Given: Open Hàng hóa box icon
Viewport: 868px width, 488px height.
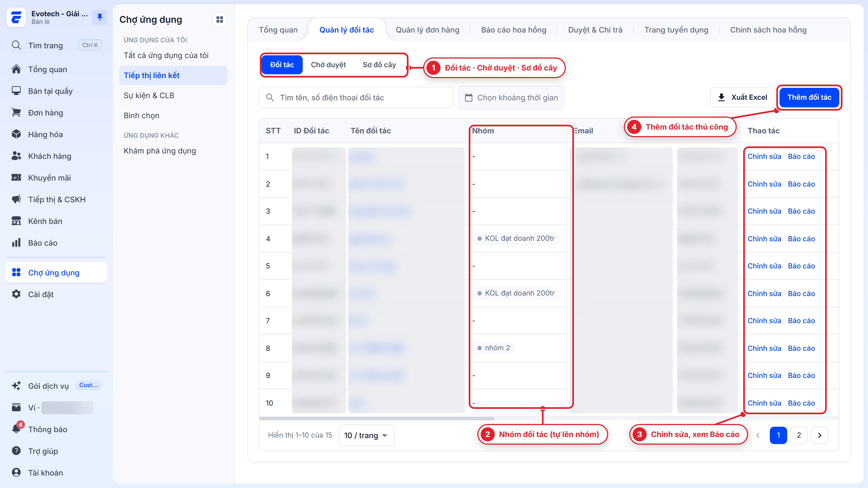Looking at the screenshot, I should pos(16,134).
